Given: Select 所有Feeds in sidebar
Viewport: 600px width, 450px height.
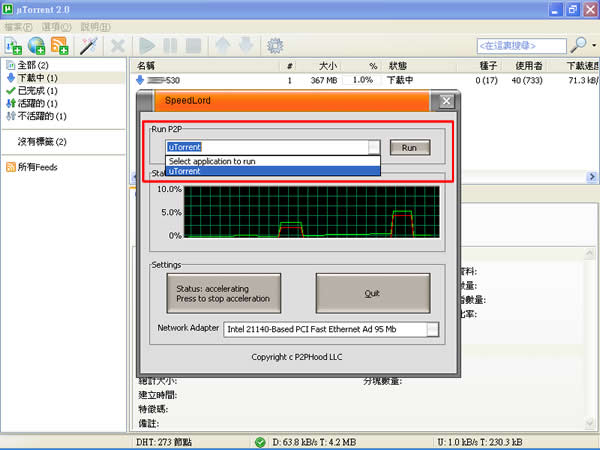Looking at the screenshot, I should (32, 167).
